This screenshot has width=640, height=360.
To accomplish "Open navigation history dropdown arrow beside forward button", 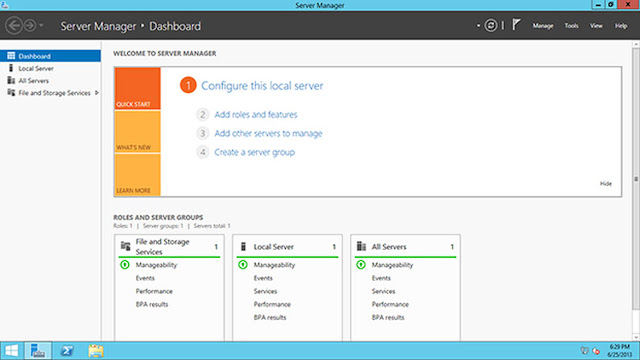I will click(41, 25).
